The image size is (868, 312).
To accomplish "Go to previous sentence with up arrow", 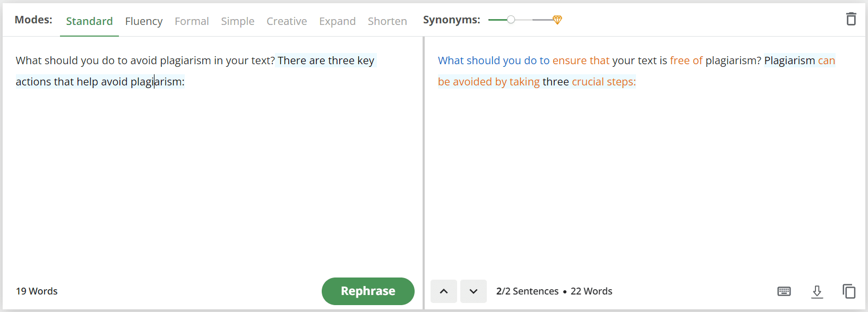I will pyautogui.click(x=444, y=291).
